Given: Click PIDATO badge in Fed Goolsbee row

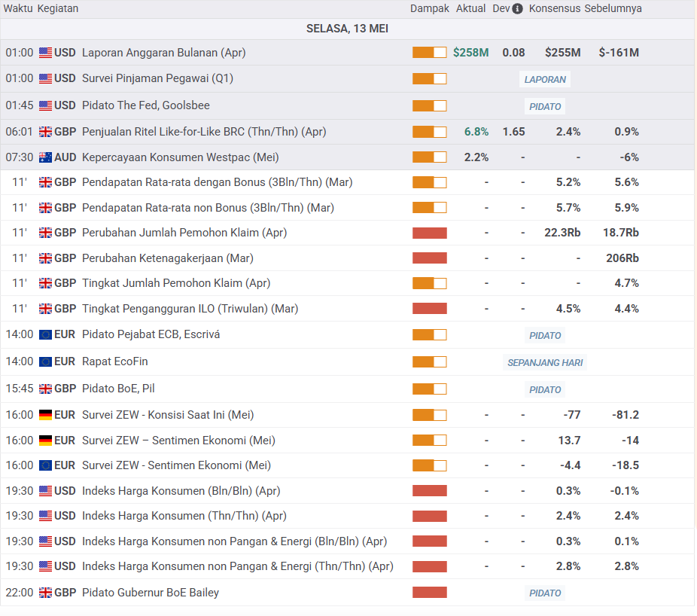Looking at the screenshot, I should pyautogui.click(x=545, y=106).
